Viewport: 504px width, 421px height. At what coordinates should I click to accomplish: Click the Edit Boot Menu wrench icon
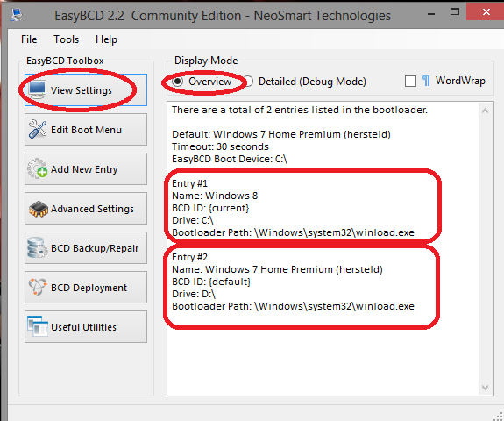(38, 129)
